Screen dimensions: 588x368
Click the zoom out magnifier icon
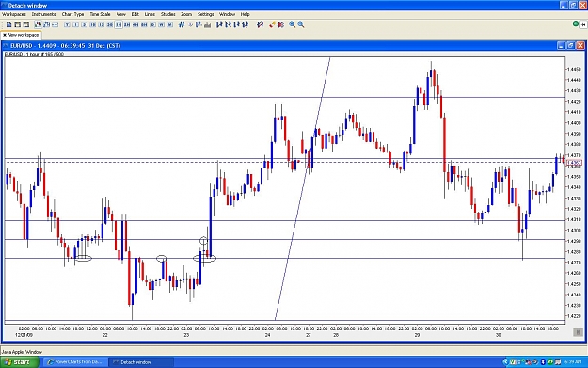point(301,24)
